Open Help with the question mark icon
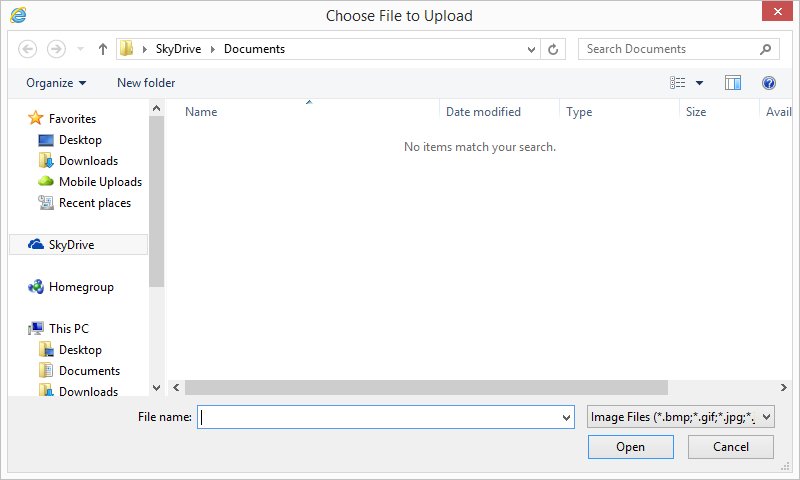 [x=769, y=83]
